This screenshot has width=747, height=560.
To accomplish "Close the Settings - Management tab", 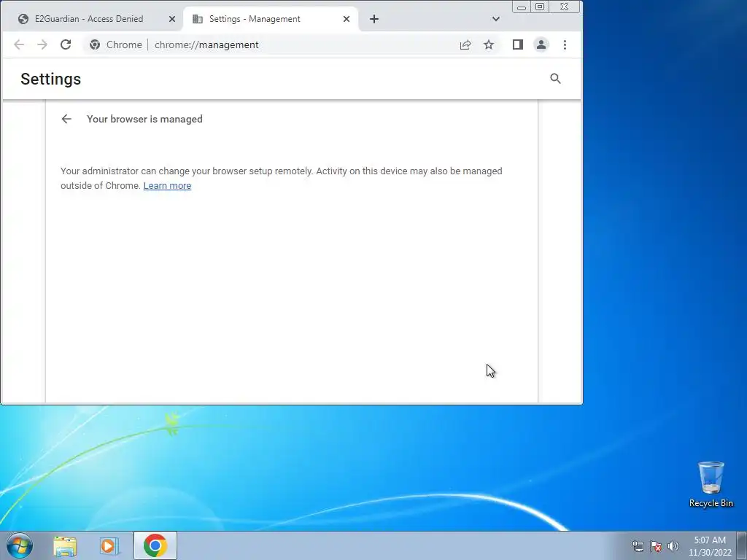I will [347, 19].
